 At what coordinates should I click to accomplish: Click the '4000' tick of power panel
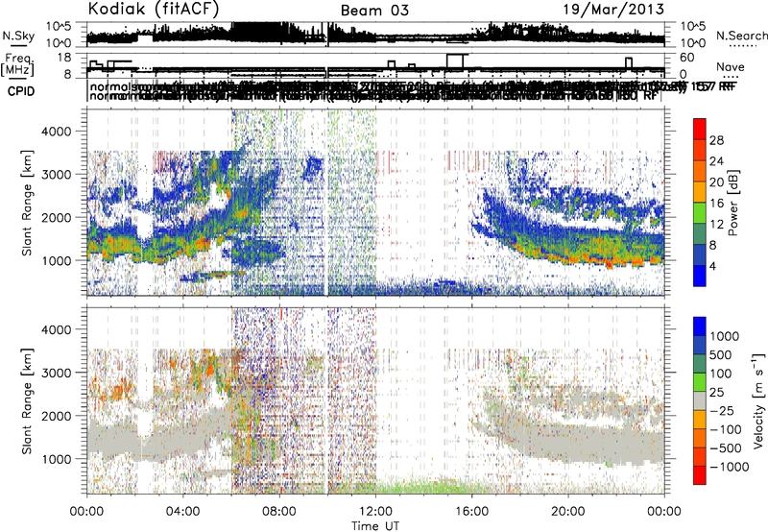pos(57,132)
